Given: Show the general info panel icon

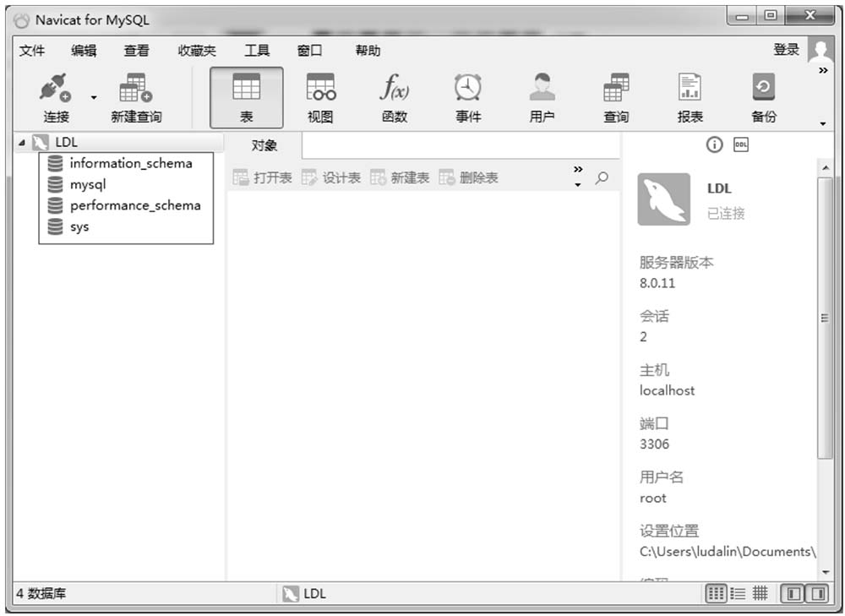Looking at the screenshot, I should point(714,144).
